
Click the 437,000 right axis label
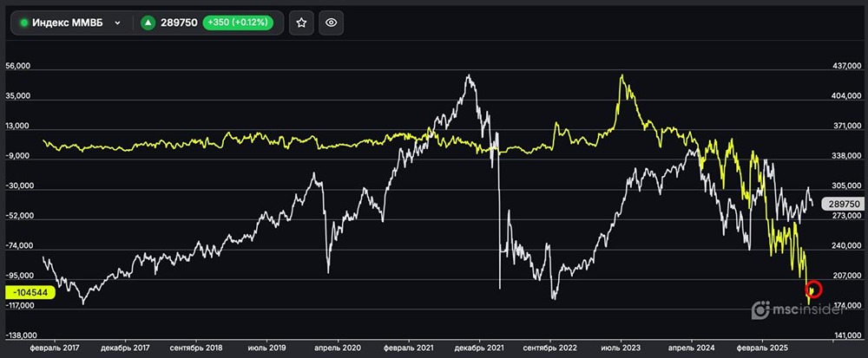point(847,66)
